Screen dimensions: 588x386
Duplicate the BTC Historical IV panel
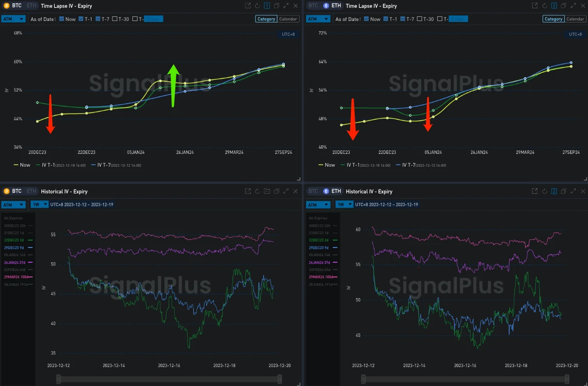[276, 191]
